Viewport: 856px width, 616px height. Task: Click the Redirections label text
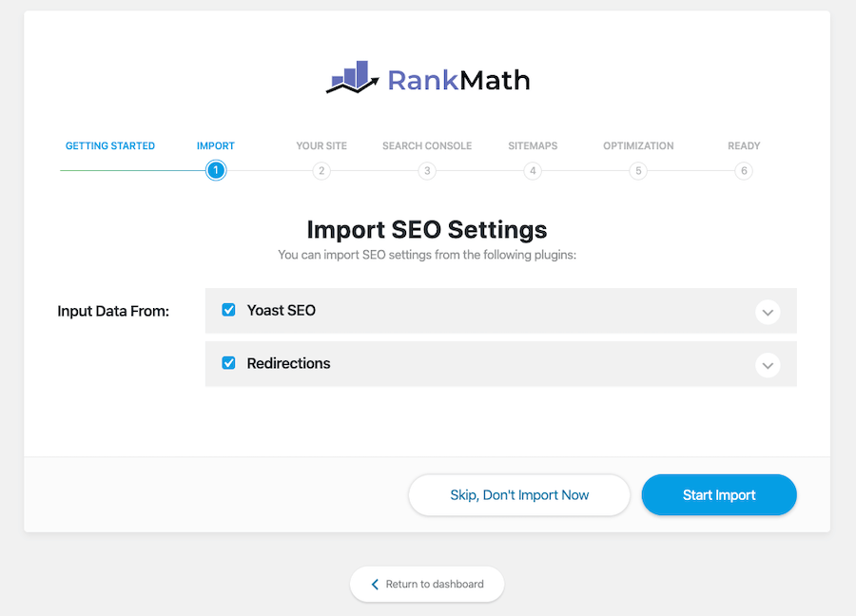tap(288, 363)
